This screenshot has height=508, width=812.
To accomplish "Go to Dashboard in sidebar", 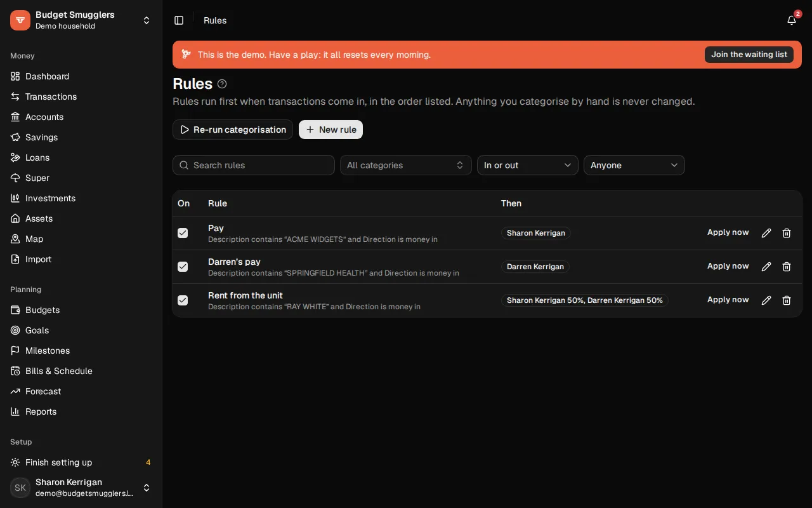I will pyautogui.click(x=81, y=76).
